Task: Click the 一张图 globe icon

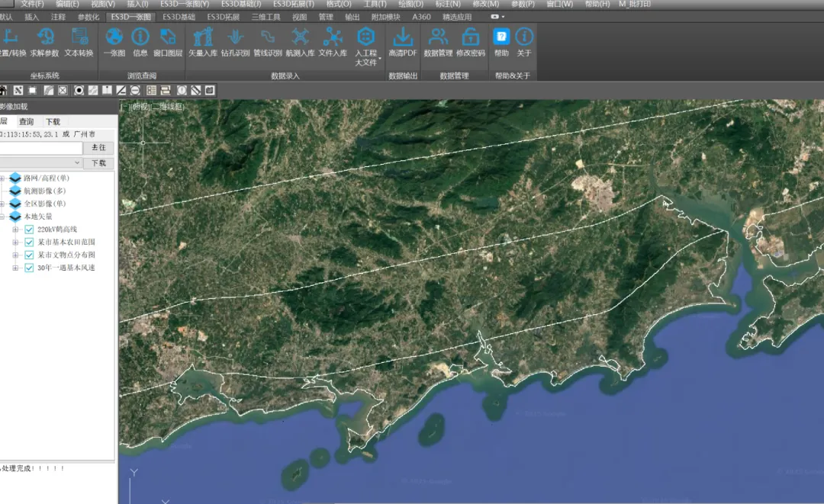Action: 114,37
